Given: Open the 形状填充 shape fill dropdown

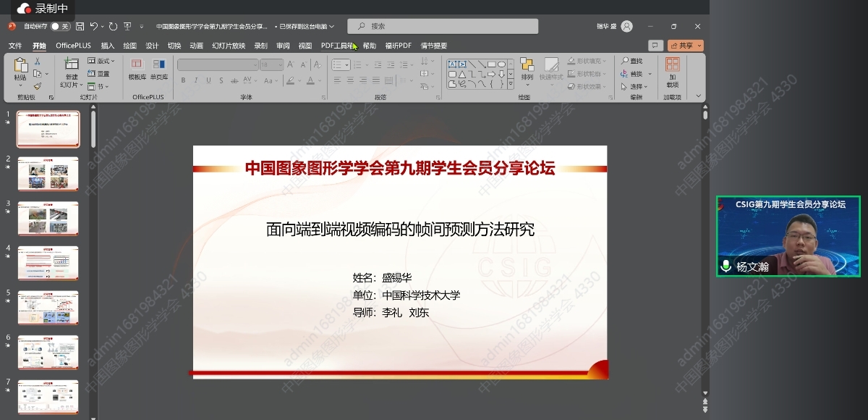Looking at the screenshot, I should click(x=588, y=62).
